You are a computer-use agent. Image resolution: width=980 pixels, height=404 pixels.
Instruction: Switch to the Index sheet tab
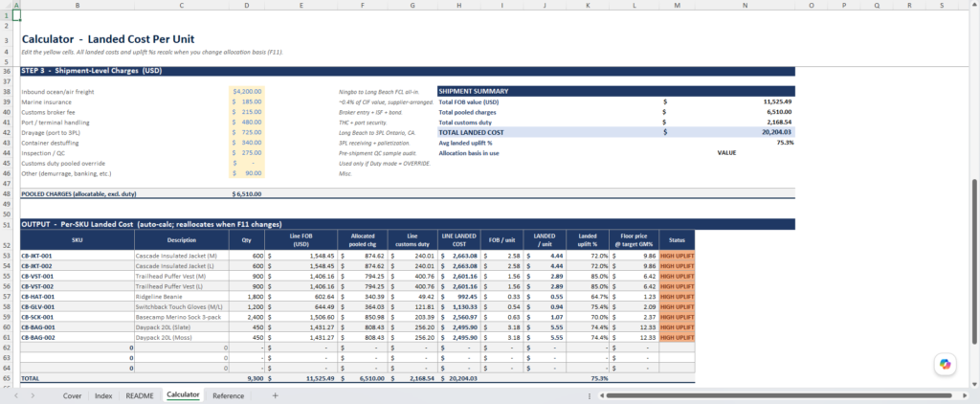(103, 396)
